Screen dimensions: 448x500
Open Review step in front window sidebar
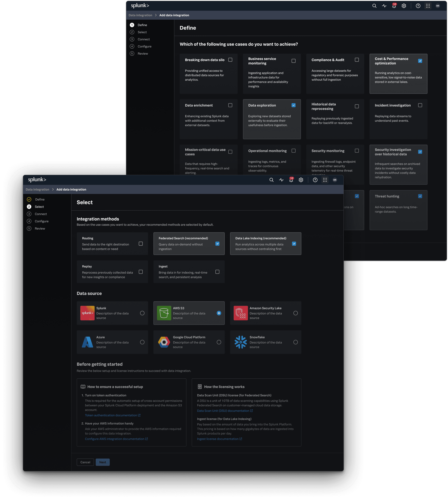tap(40, 228)
